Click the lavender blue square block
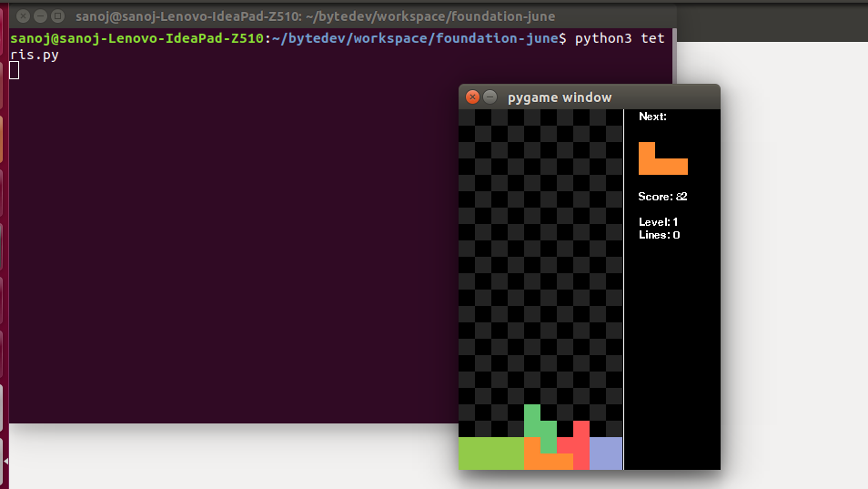The image size is (868, 489). point(606,453)
